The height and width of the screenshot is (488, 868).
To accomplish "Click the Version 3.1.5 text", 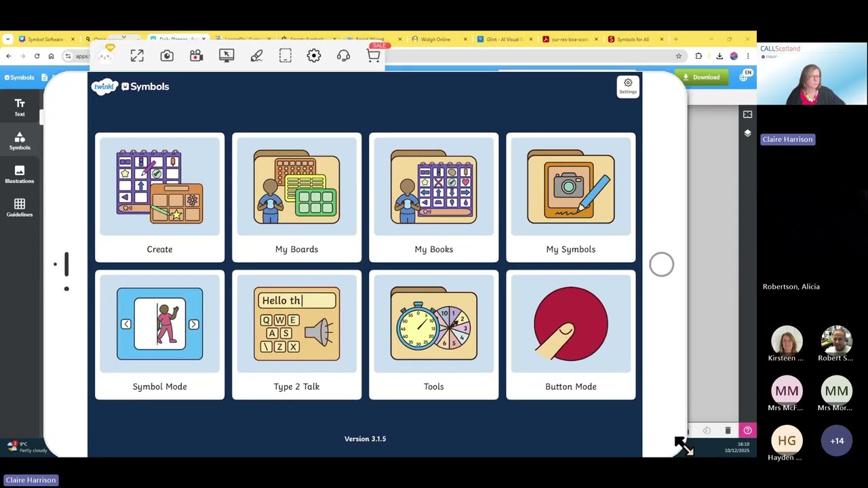I will click(x=365, y=439).
